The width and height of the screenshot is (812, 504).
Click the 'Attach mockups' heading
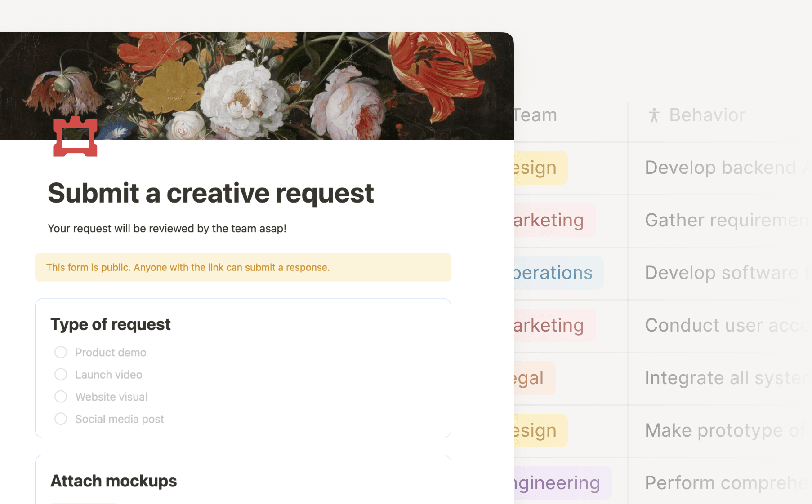click(x=113, y=481)
